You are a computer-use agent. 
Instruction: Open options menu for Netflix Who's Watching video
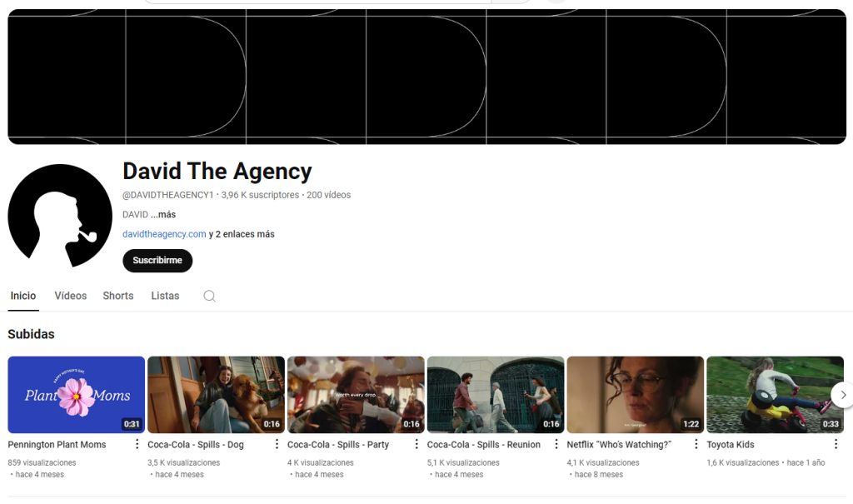[x=696, y=444]
